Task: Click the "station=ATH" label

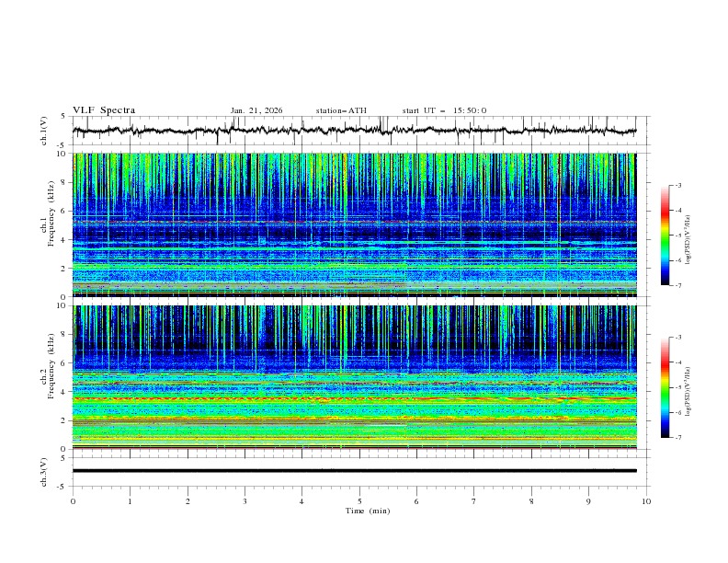Action: (x=341, y=110)
